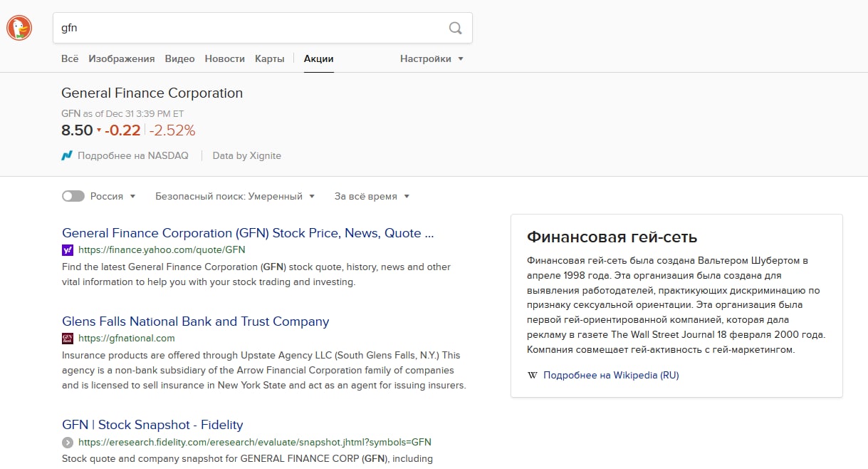Screen dimensions: 868x469
Task: Open the Безопасный поиск: Умеренный dropdown
Action: pos(234,196)
